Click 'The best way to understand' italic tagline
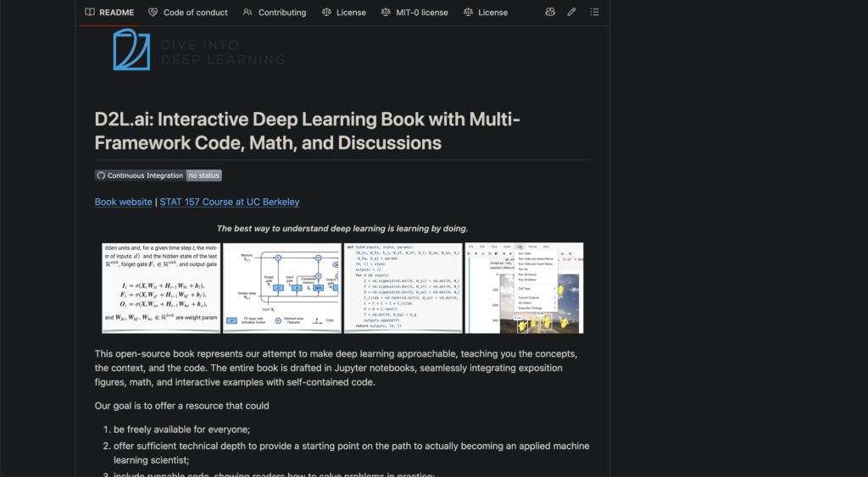868x477 pixels. 342,229
